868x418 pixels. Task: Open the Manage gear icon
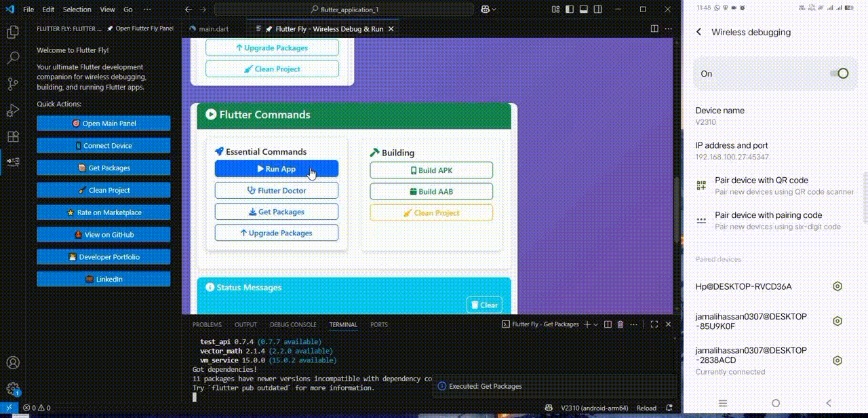point(12,389)
